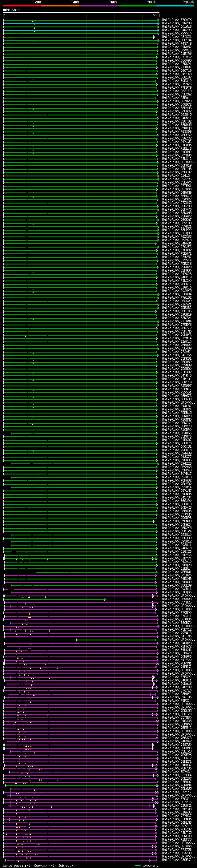The image size is (197, 868).
Task: Select the UniRef100_B8C1A4 label
Action: 177,40
